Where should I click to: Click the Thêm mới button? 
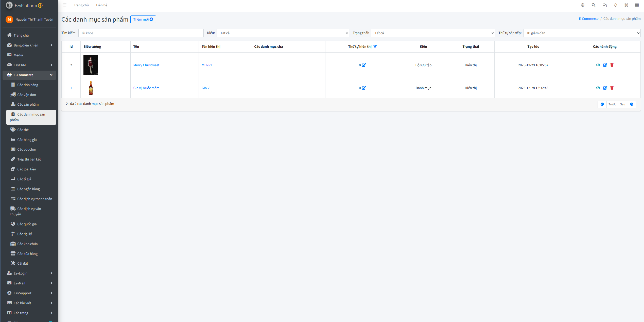pyautogui.click(x=143, y=19)
